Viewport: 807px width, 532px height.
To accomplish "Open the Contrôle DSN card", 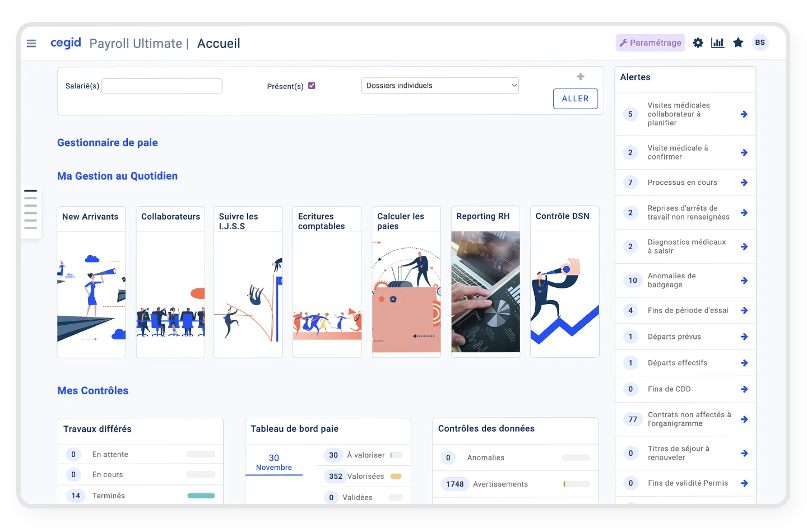I will 564,282.
